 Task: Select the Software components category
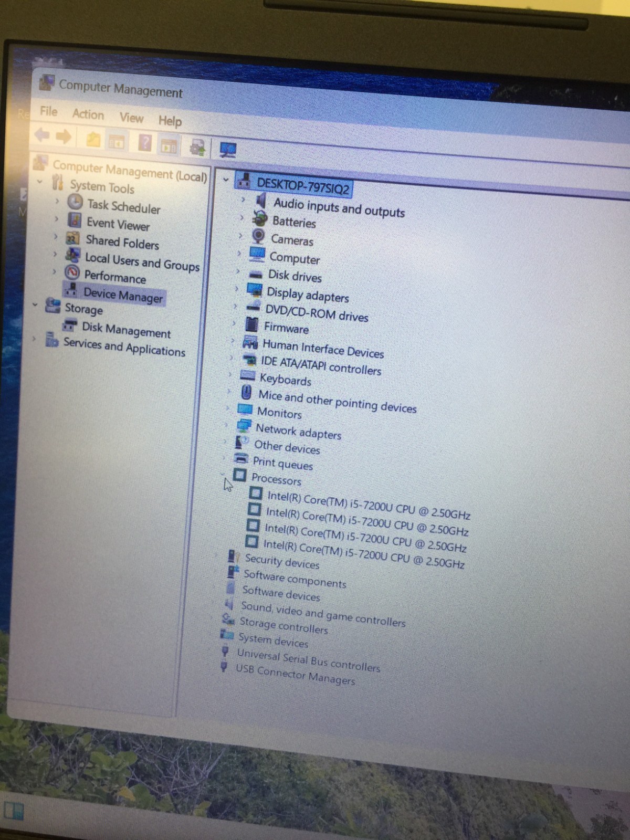pyautogui.click(x=295, y=579)
